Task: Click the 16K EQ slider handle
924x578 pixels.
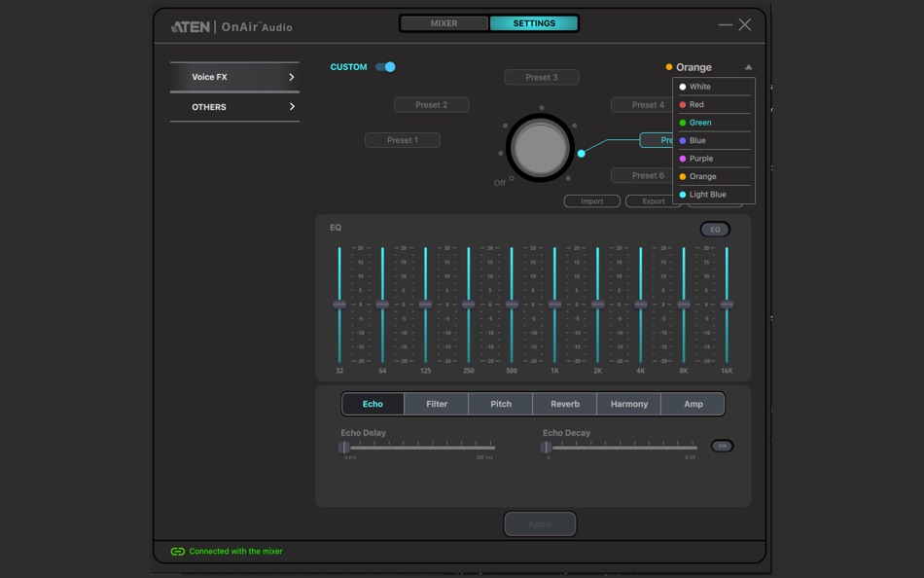Action: click(727, 305)
